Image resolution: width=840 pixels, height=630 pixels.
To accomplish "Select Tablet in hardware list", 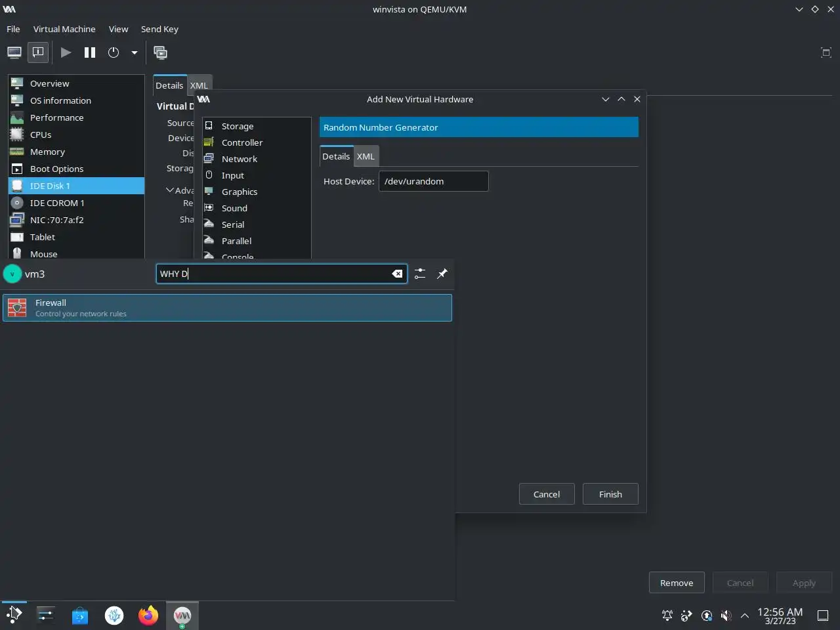I will coord(76,237).
